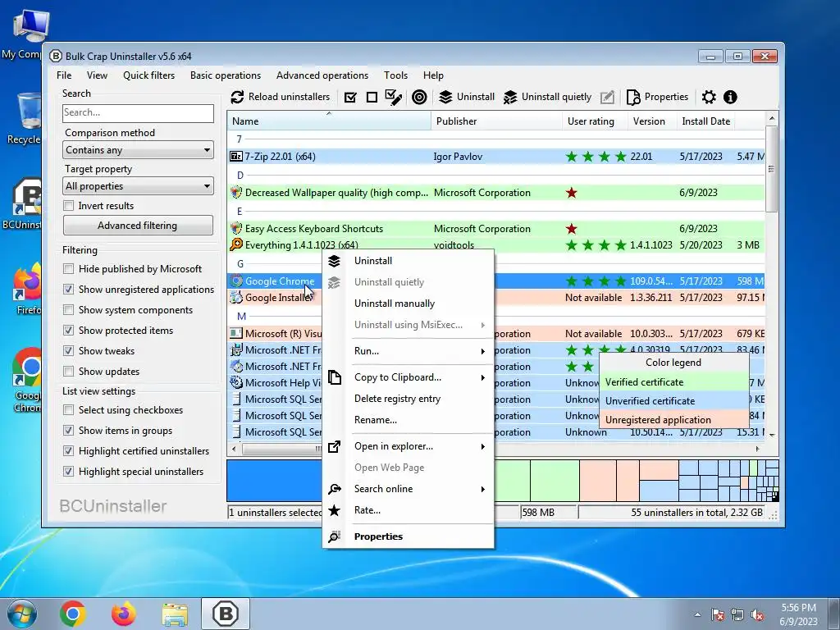This screenshot has width=840, height=630.
Task: Click the Search online context menu icon
Action: [x=335, y=489]
